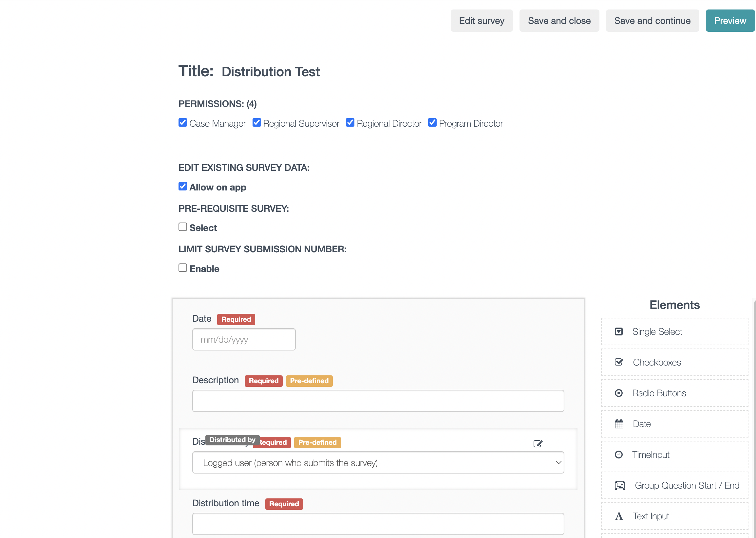756x538 pixels.
Task: Click the Edit survey button
Action: 481,21
